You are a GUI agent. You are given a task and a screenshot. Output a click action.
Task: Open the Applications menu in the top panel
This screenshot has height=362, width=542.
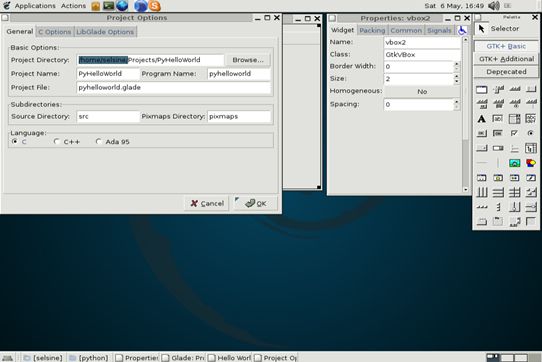tap(35, 6)
